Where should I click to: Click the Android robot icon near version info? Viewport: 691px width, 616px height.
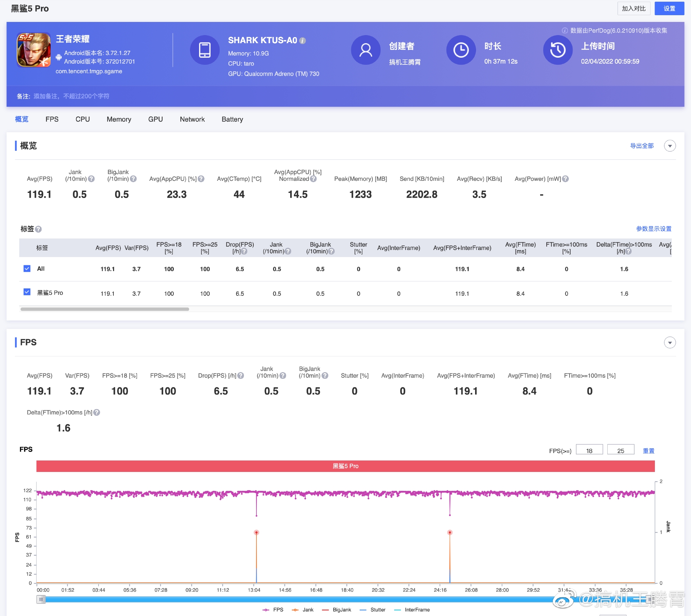tap(59, 57)
